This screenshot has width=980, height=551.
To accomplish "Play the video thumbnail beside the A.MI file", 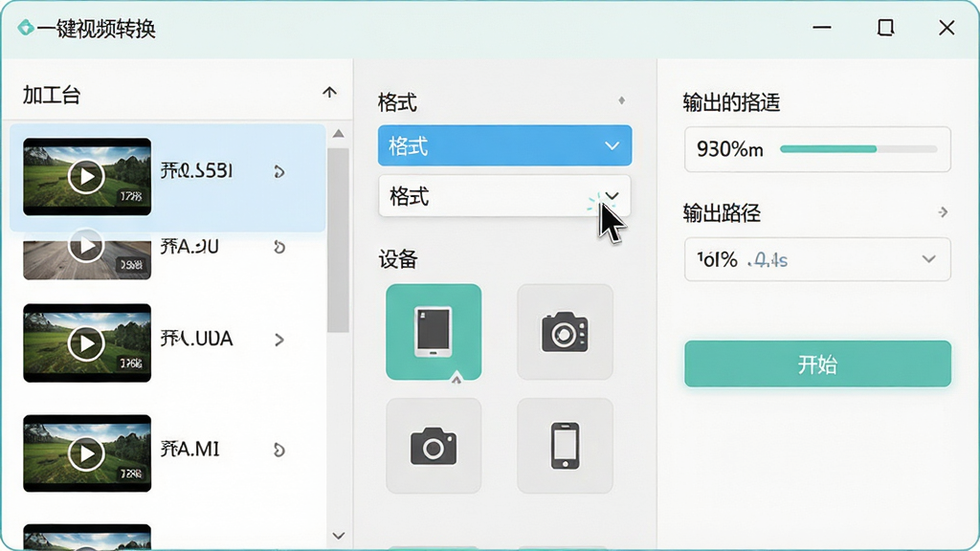I will pos(86,452).
